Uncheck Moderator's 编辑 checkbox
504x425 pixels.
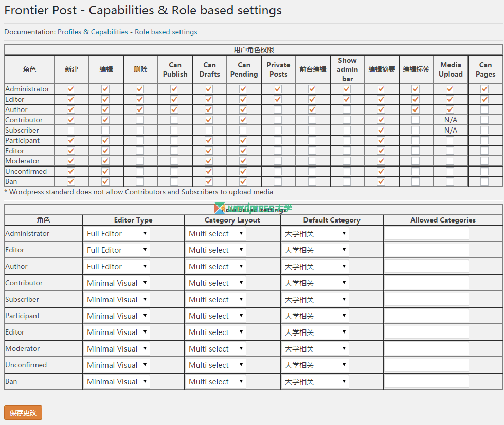pyautogui.click(x=105, y=161)
